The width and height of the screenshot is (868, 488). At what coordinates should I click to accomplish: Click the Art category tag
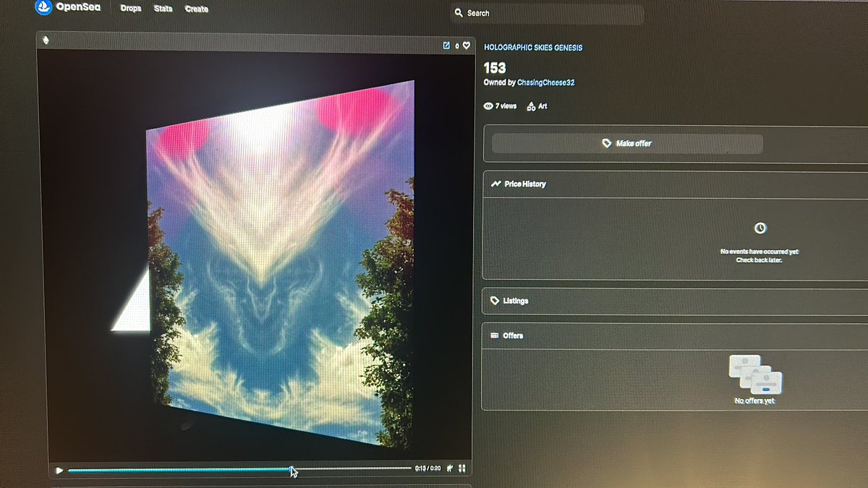point(537,106)
